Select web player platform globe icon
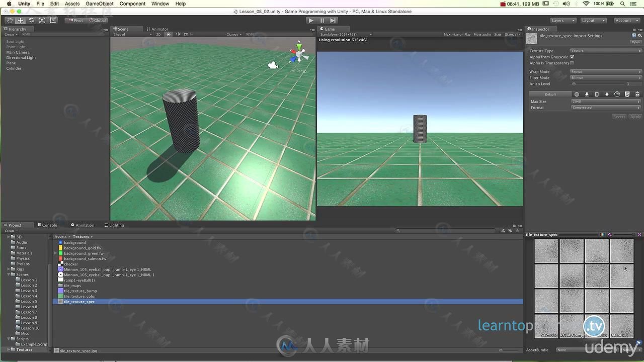This screenshot has width=644, height=362. click(x=577, y=94)
